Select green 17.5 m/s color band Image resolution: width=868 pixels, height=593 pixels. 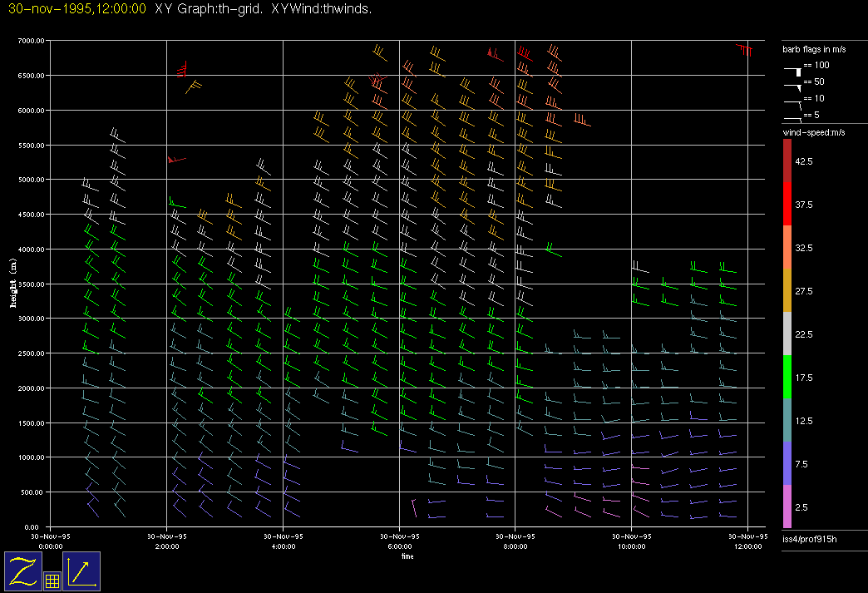point(787,377)
